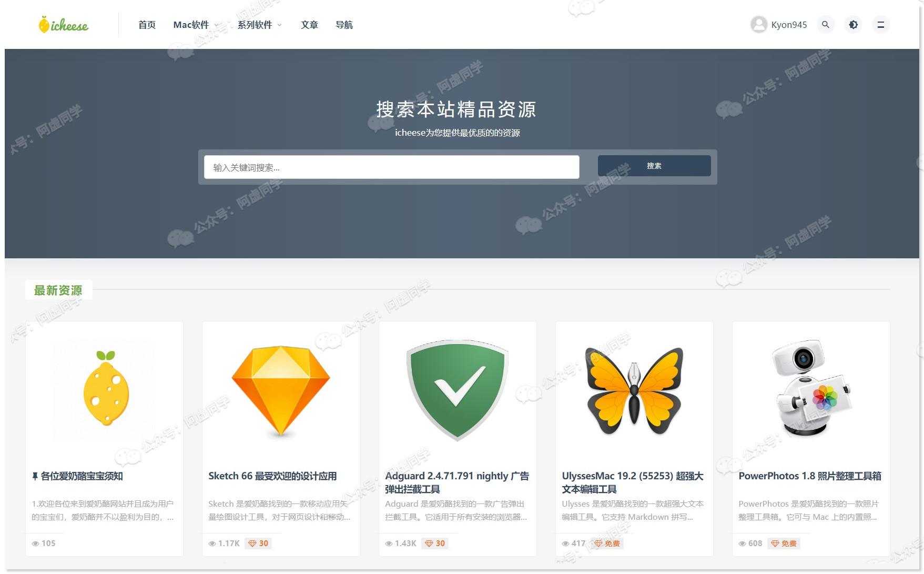Screen dimensions: 924x574
Task: Click the eye views icon showing 608
Action: coord(742,543)
